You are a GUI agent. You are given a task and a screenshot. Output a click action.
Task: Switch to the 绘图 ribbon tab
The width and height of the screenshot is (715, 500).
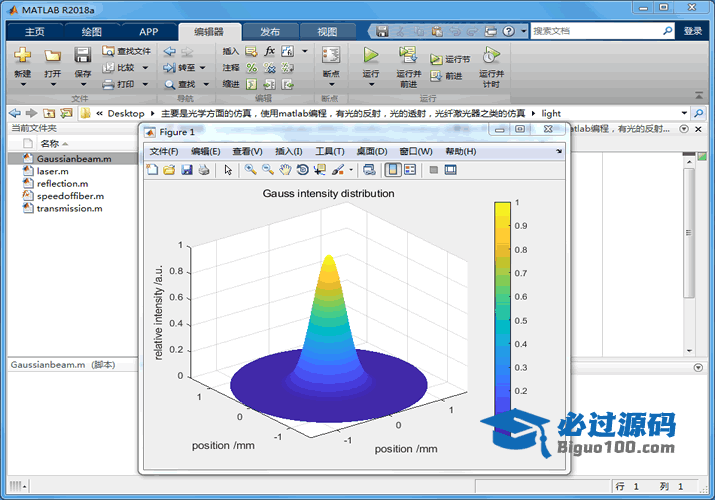(x=91, y=32)
